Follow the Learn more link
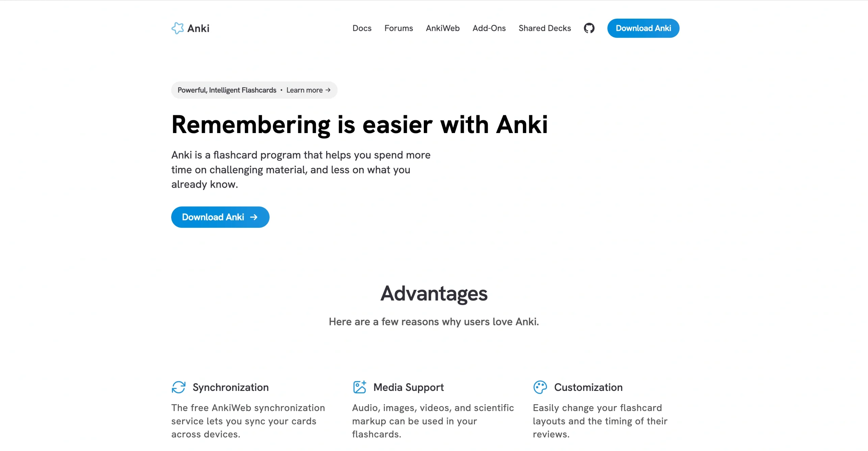The image size is (868, 451). [305, 90]
